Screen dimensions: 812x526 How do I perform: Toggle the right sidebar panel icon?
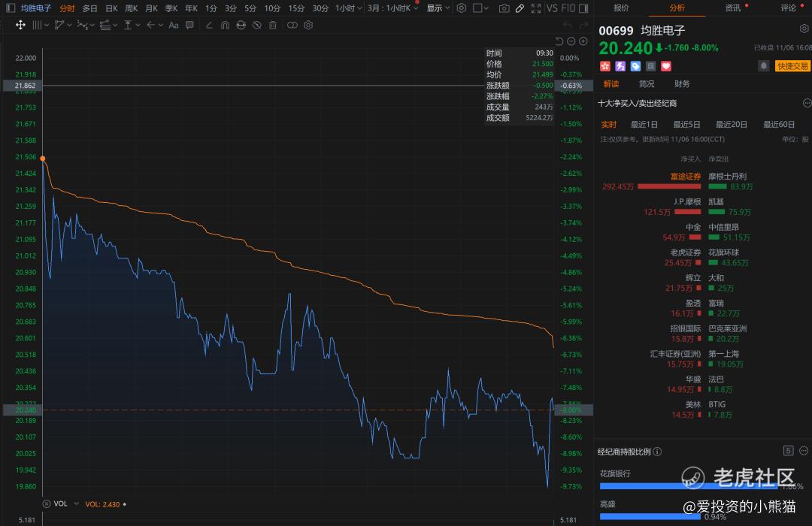(583, 8)
